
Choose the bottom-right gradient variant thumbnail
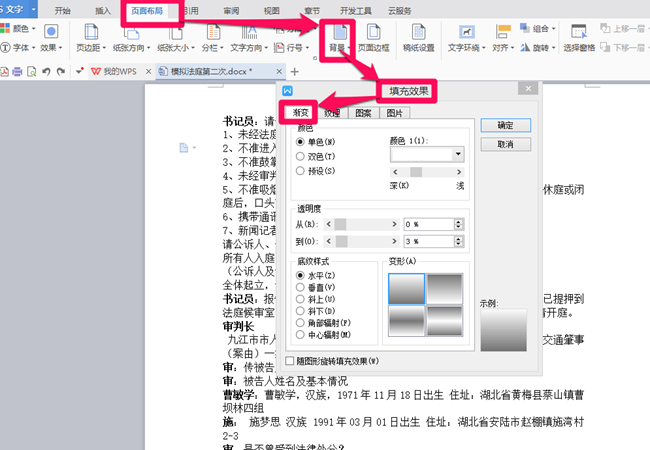(x=445, y=320)
